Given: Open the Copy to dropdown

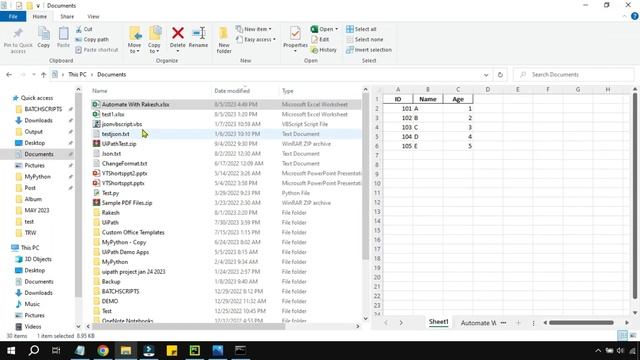Looking at the screenshot, I should click(154, 40).
